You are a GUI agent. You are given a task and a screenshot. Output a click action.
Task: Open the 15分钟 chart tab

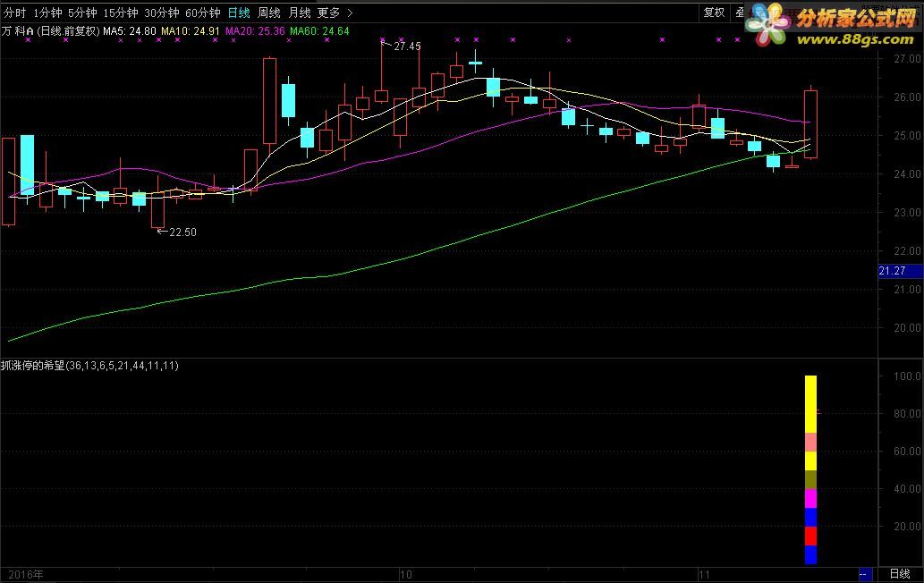[x=120, y=13]
